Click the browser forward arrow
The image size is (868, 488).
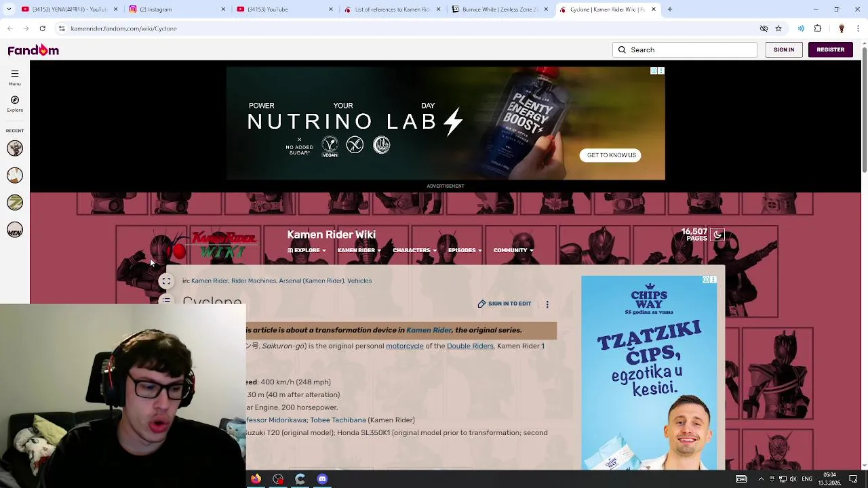[x=26, y=28]
